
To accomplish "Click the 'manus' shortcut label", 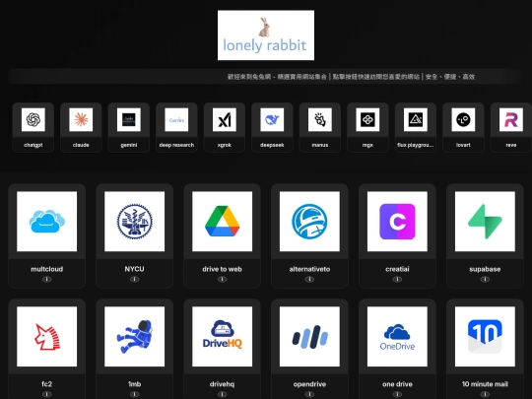I will click(x=320, y=145).
